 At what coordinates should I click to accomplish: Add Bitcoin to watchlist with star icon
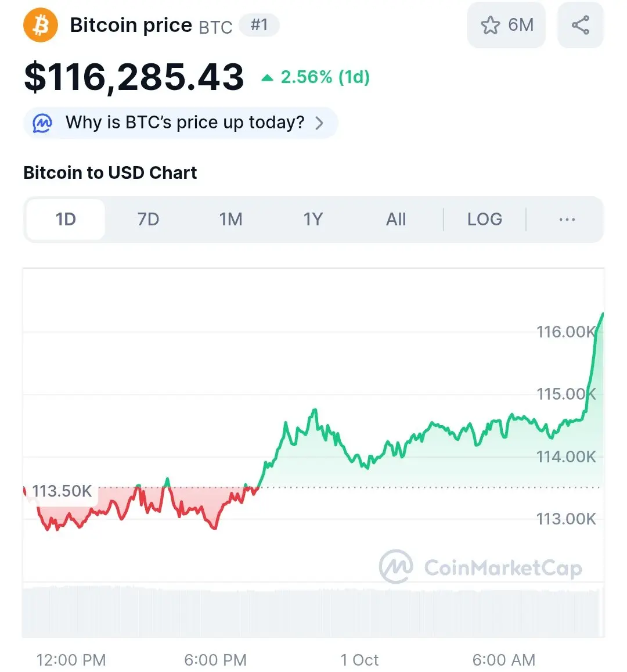point(490,25)
